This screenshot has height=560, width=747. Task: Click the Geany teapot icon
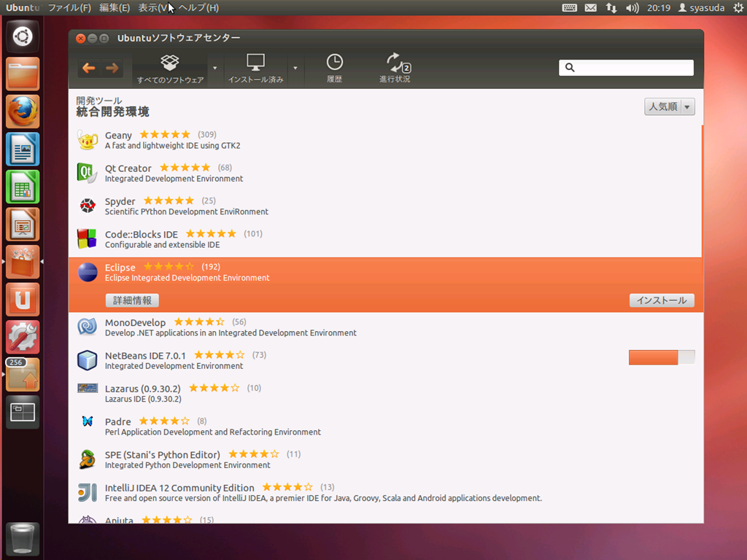[88, 140]
